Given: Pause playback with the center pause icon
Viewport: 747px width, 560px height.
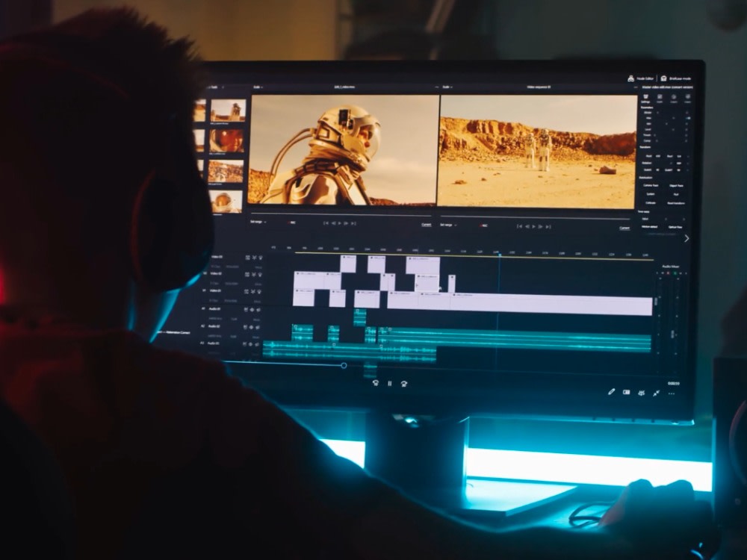Looking at the screenshot, I should coord(390,383).
